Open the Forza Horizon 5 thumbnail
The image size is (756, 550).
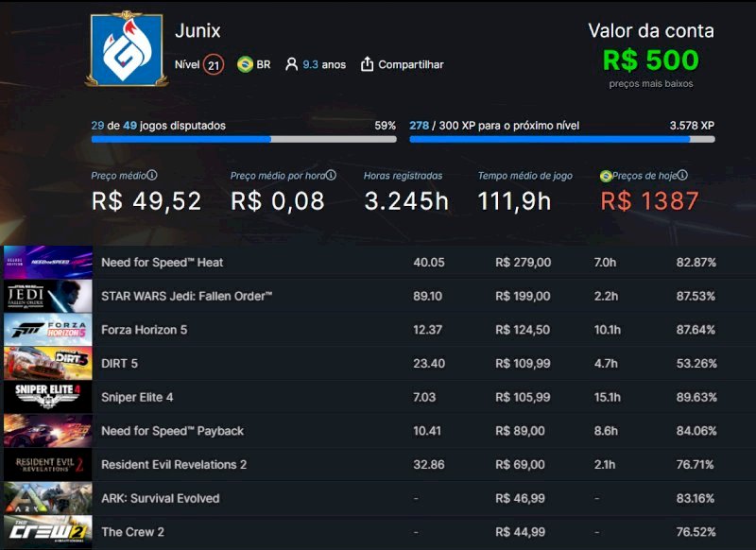coord(47,330)
